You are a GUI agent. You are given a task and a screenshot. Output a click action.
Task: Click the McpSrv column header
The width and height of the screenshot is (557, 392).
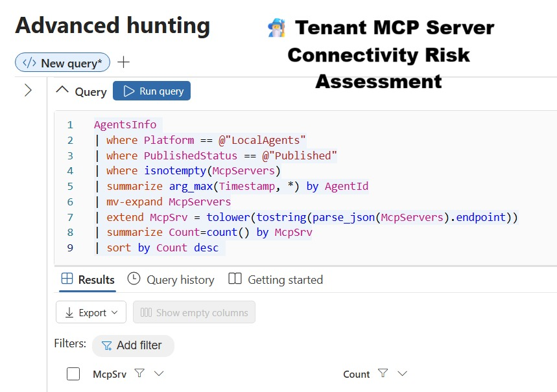pyautogui.click(x=110, y=375)
